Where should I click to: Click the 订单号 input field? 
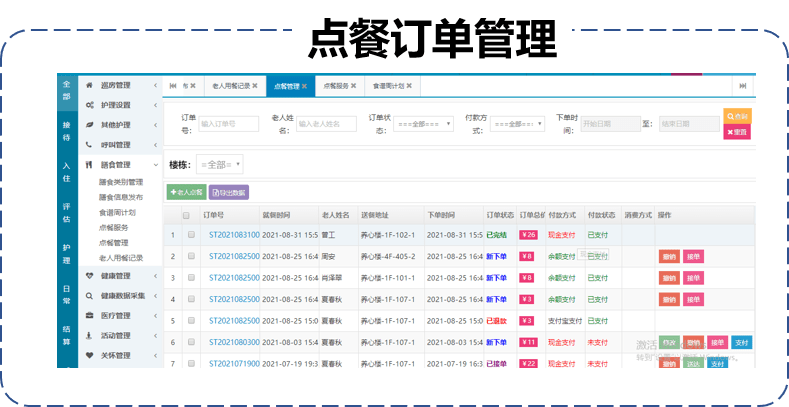(x=229, y=124)
